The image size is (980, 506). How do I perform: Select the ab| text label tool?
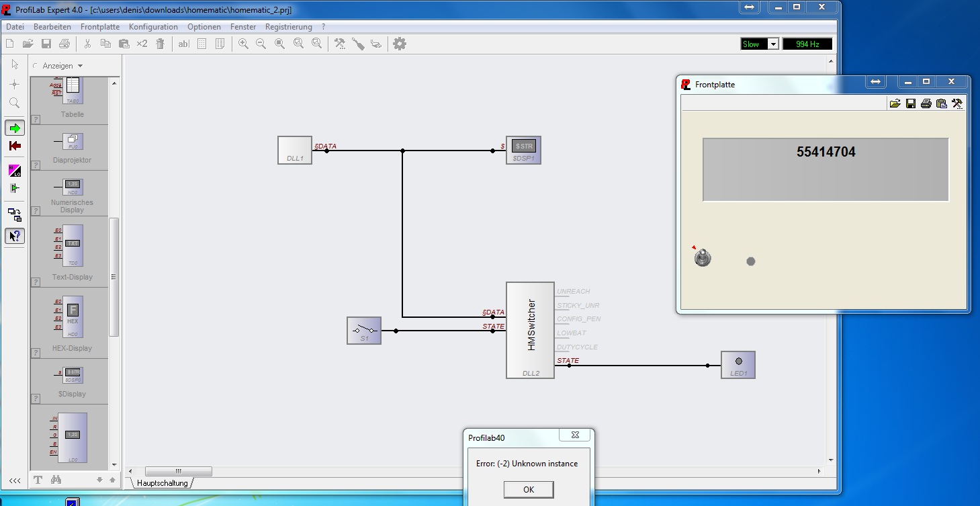183,44
